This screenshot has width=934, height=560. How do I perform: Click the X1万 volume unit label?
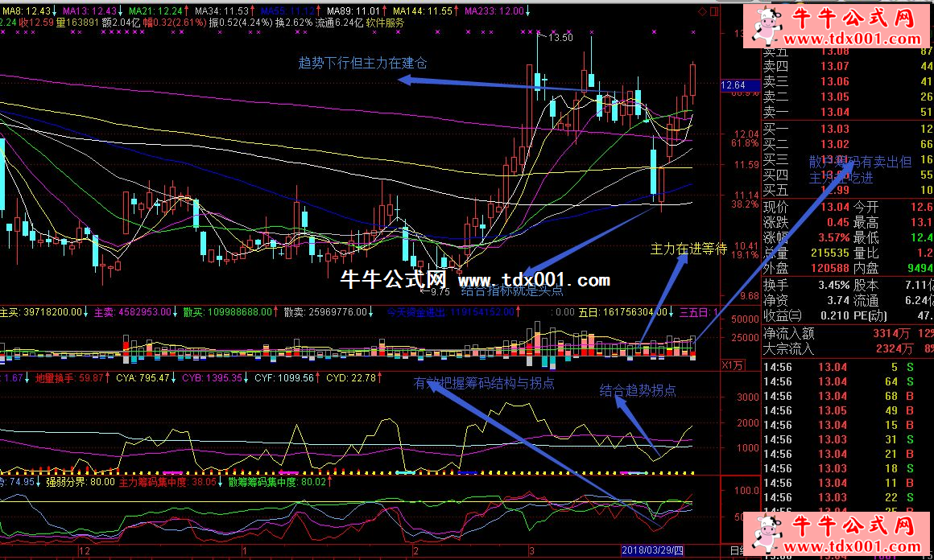[x=732, y=364]
